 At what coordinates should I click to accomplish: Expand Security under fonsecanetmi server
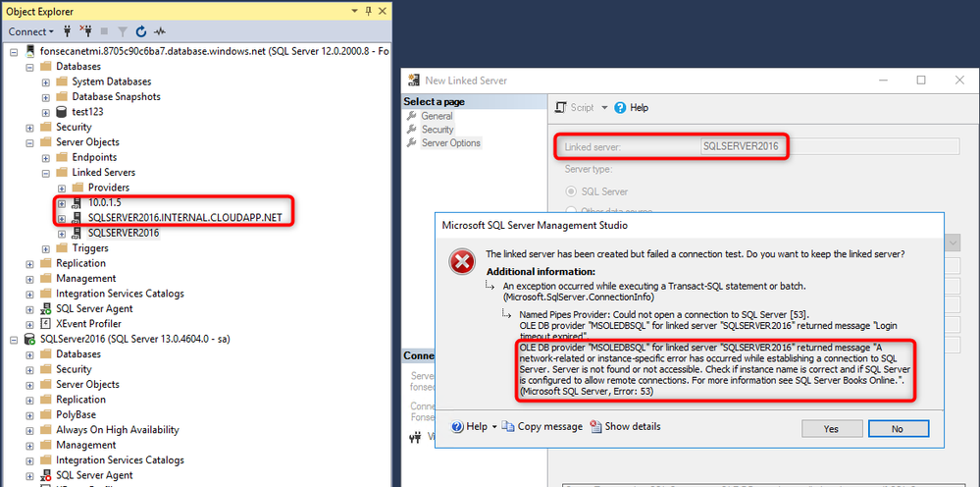point(29,128)
